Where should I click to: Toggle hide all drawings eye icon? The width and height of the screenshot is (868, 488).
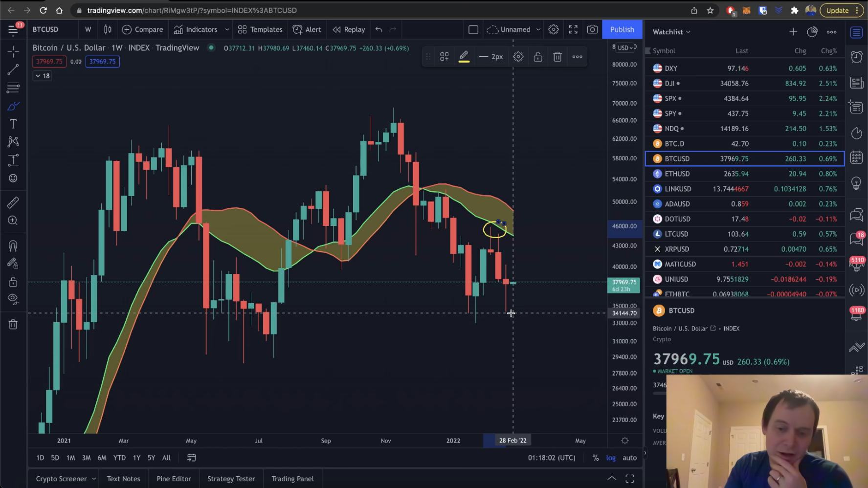tap(13, 298)
